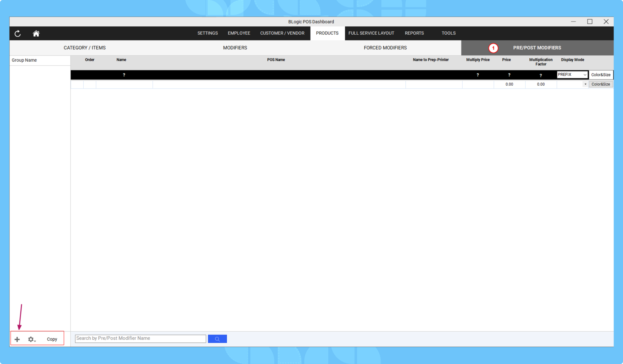Click the blue search magnifier button

(217, 339)
